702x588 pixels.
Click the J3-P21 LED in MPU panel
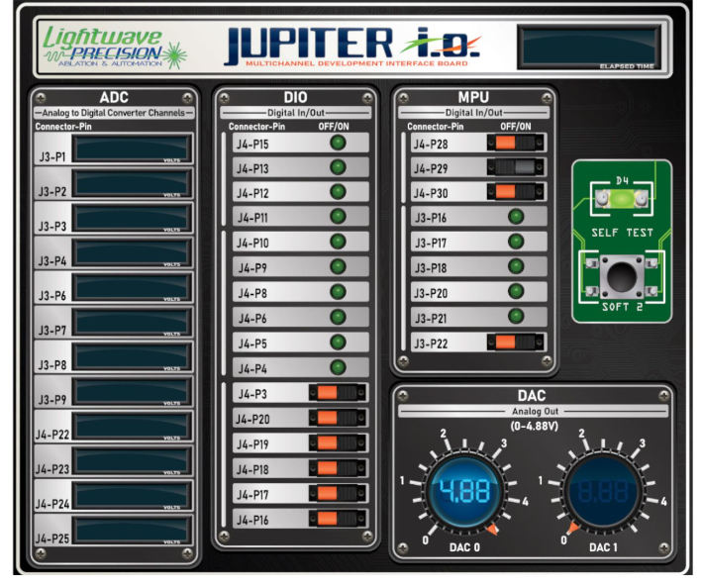point(516,317)
